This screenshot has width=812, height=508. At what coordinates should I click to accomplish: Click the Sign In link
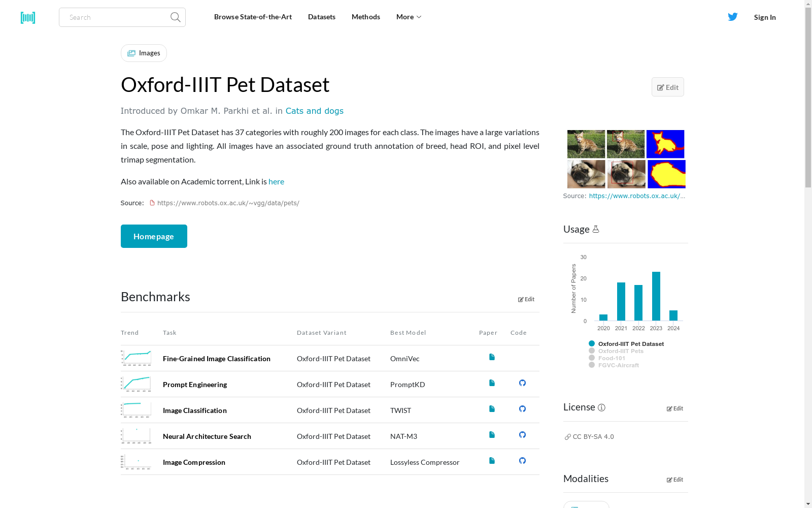(x=765, y=17)
